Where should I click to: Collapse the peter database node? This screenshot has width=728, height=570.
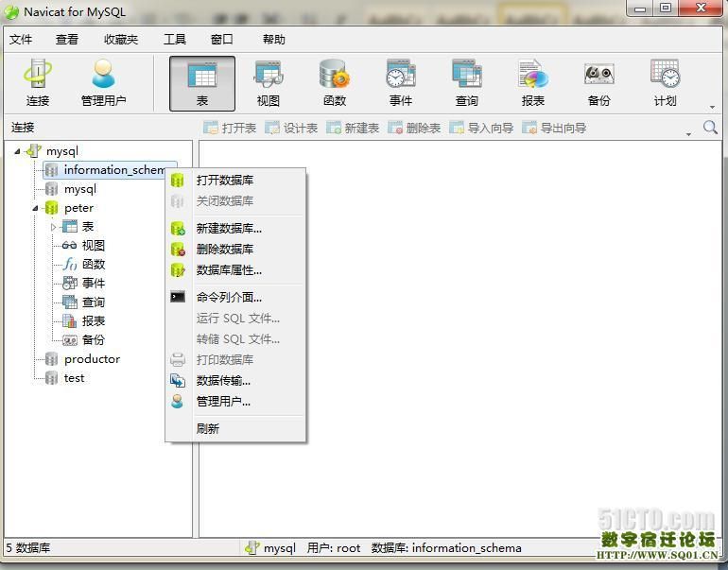(x=35, y=208)
